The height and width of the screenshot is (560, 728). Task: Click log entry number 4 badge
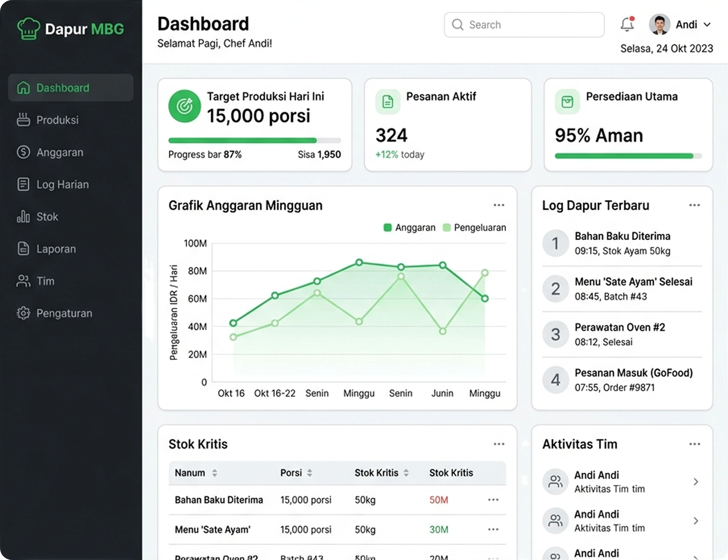pos(555,380)
